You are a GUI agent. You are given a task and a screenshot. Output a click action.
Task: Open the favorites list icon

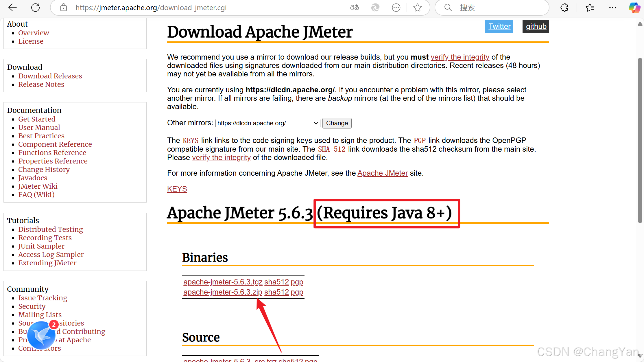590,8
